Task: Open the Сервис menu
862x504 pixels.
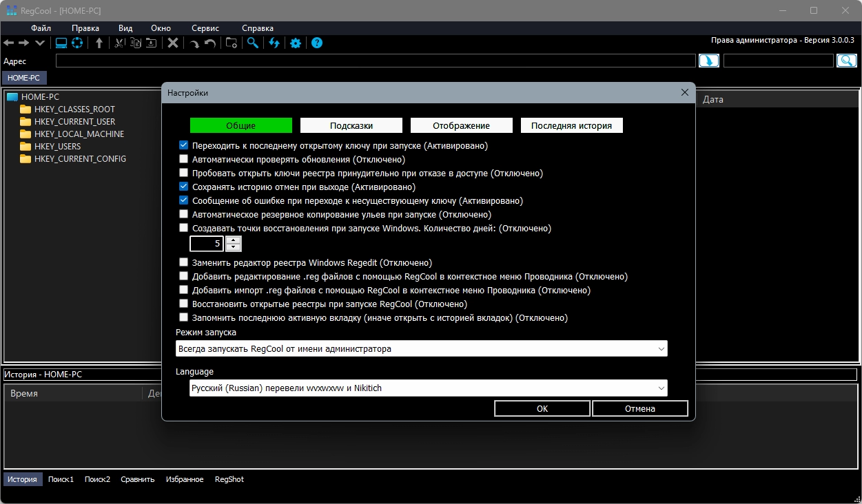Action: (x=205, y=28)
